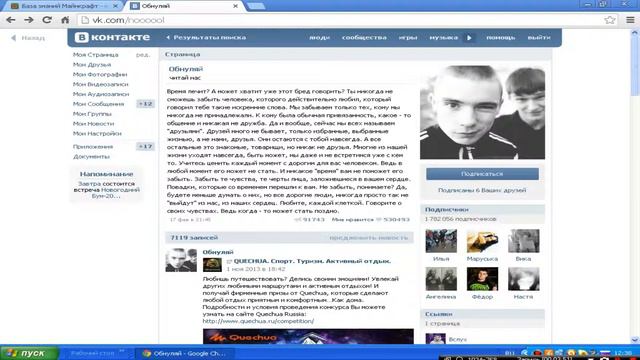Click ред. next to Моя Страница
Screen dimensions: 640x360
click(x=143, y=55)
